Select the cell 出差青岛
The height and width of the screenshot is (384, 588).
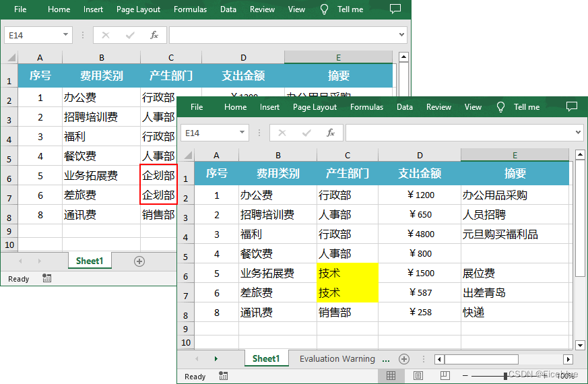click(x=515, y=292)
